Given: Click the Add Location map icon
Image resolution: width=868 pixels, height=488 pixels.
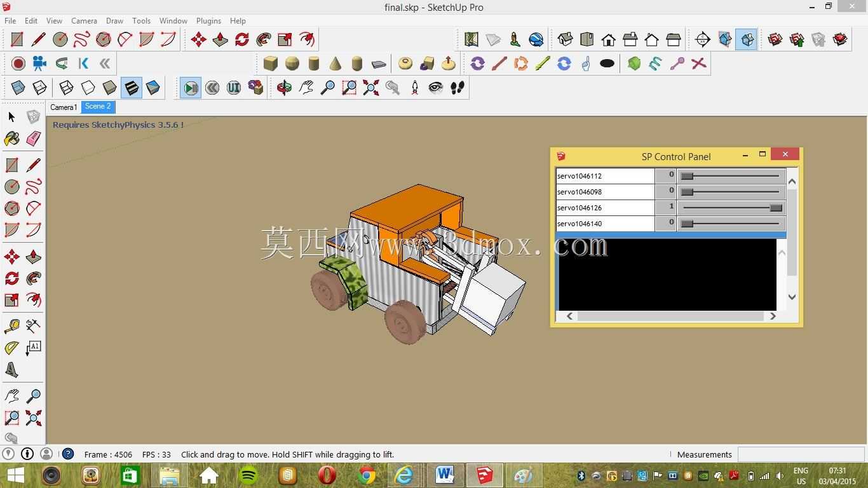Looking at the screenshot, I should (x=471, y=39).
